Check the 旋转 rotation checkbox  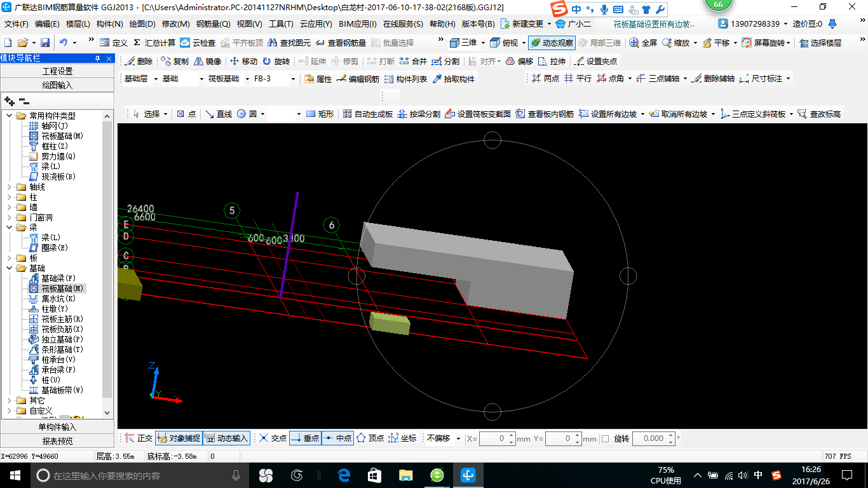[605, 438]
